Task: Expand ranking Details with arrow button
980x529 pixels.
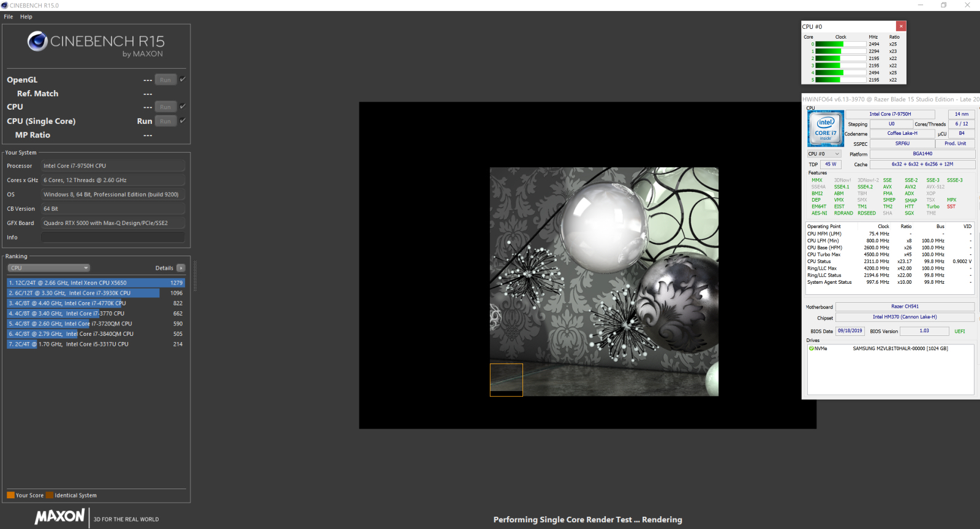Action: (x=181, y=268)
